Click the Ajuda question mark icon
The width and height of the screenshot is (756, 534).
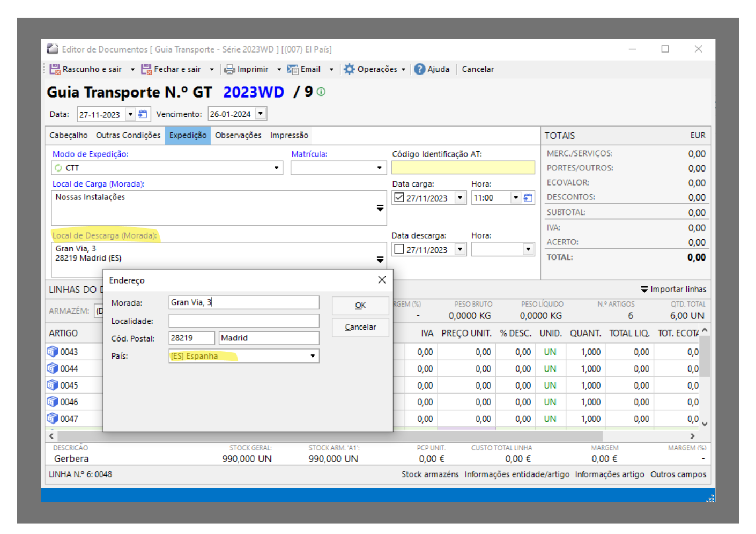point(420,69)
